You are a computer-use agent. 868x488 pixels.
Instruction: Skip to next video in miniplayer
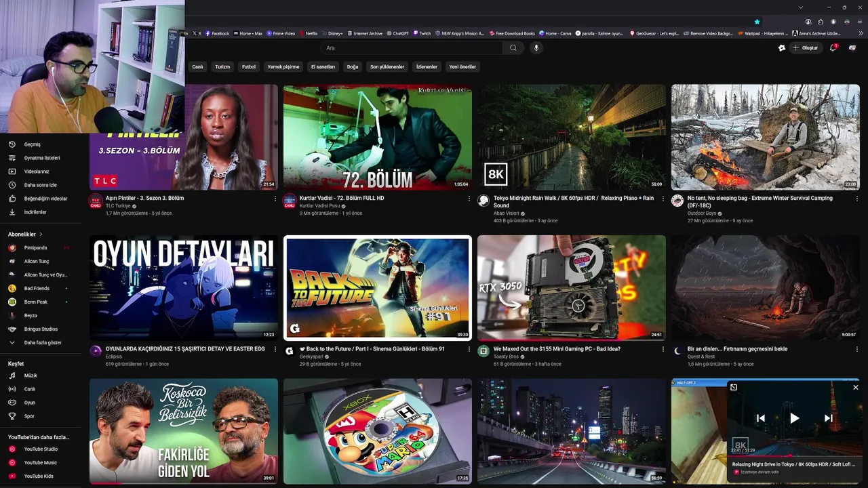[828, 418]
